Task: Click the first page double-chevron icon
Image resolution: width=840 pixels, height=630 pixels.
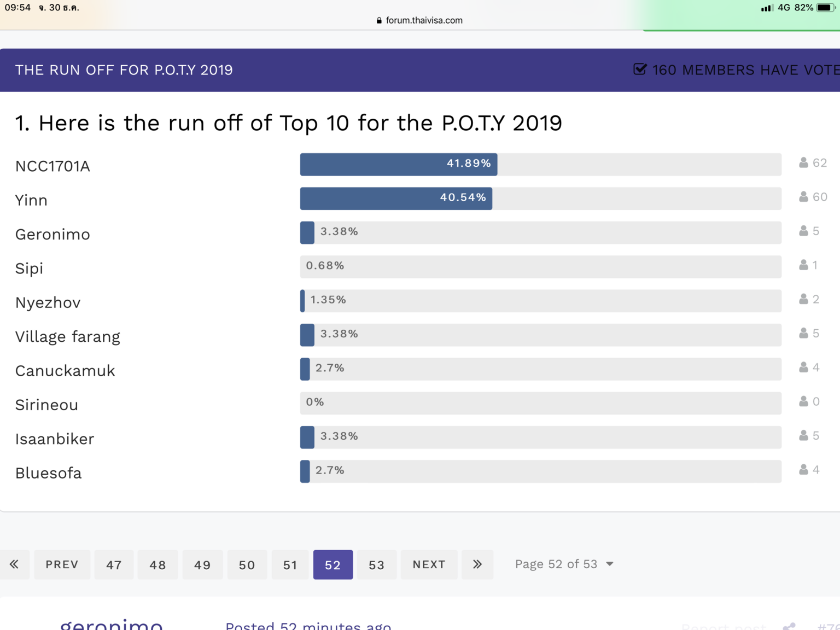Action: [x=14, y=564]
